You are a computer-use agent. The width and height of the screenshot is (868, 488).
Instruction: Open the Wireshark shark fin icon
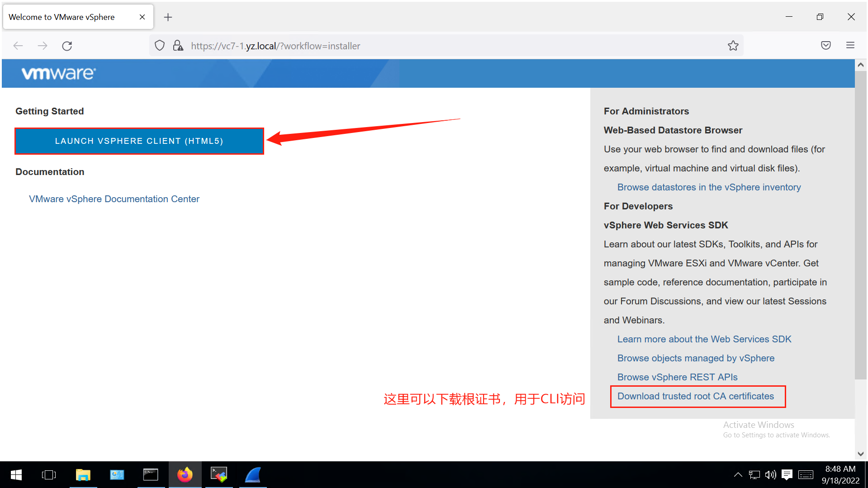tap(253, 475)
